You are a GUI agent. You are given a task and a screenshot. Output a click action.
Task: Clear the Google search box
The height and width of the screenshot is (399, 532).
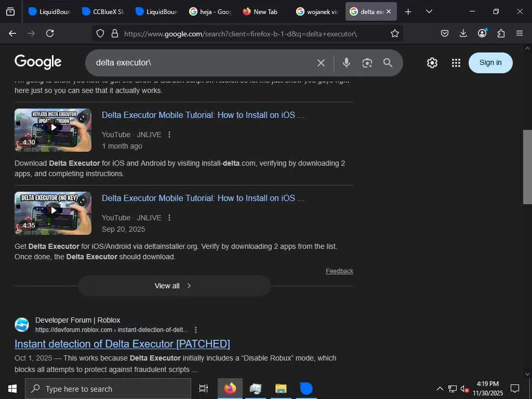321,63
